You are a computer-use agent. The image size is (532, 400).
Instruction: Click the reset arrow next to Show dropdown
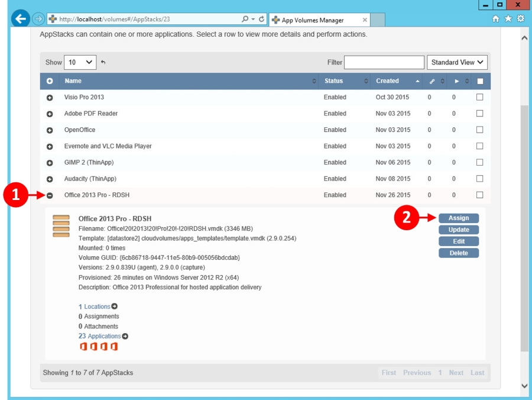(x=103, y=62)
